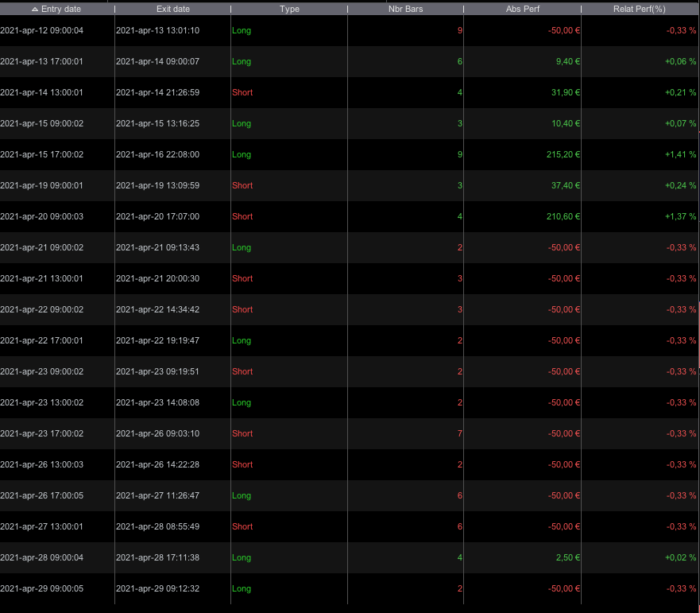Select entry date 2021-apr-15 09:00:02
Screen dimensions: 700x613
(41, 123)
